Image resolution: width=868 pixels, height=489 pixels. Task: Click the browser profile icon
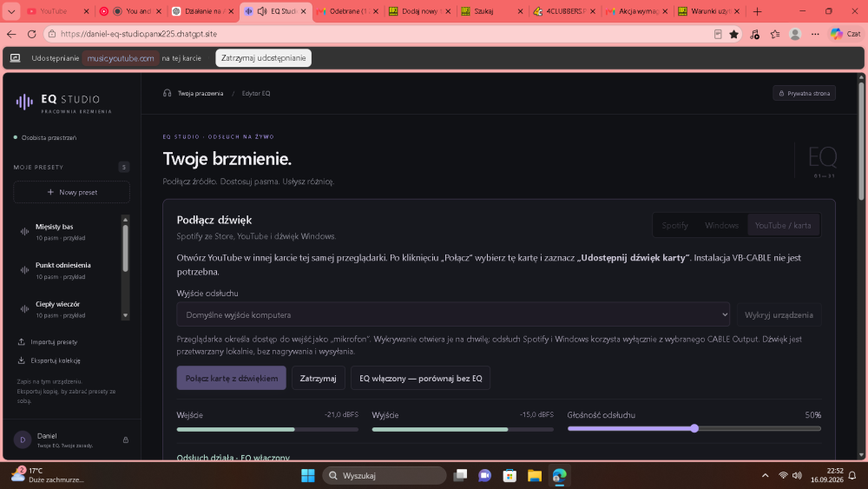795,34
